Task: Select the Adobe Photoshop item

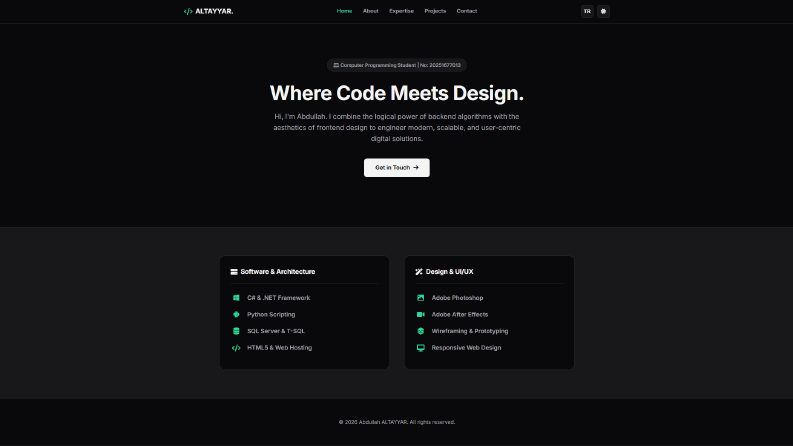Action: [x=457, y=298]
